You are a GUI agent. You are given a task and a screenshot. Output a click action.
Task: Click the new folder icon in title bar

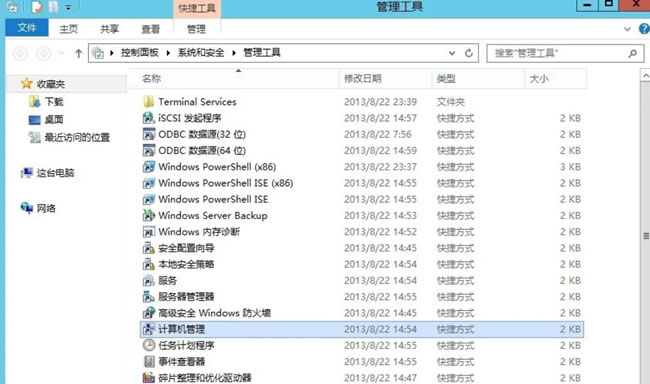tap(53, 7)
